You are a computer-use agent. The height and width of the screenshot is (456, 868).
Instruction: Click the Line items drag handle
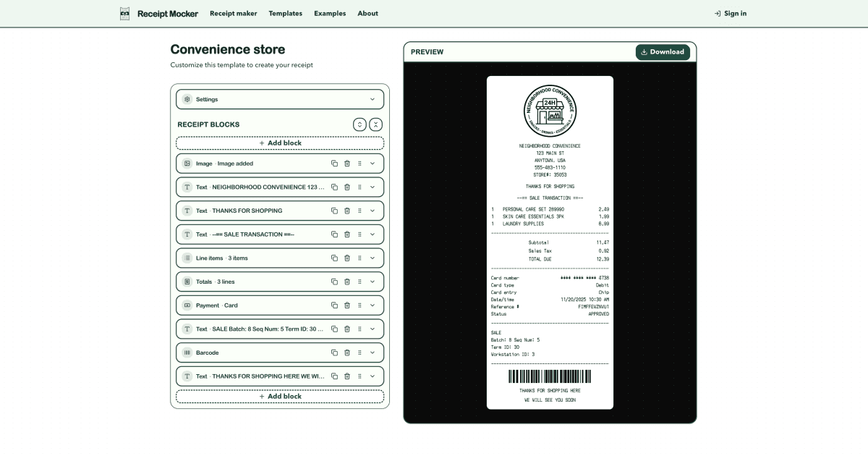tap(359, 258)
